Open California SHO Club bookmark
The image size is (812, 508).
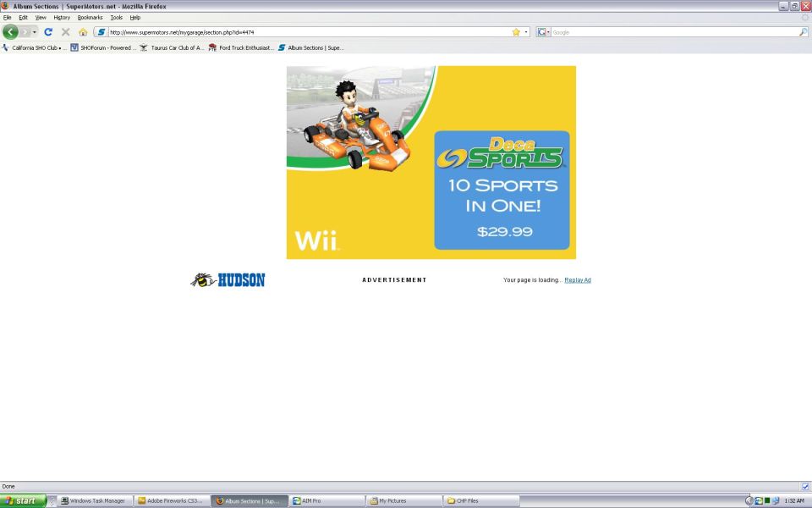pyautogui.click(x=34, y=47)
